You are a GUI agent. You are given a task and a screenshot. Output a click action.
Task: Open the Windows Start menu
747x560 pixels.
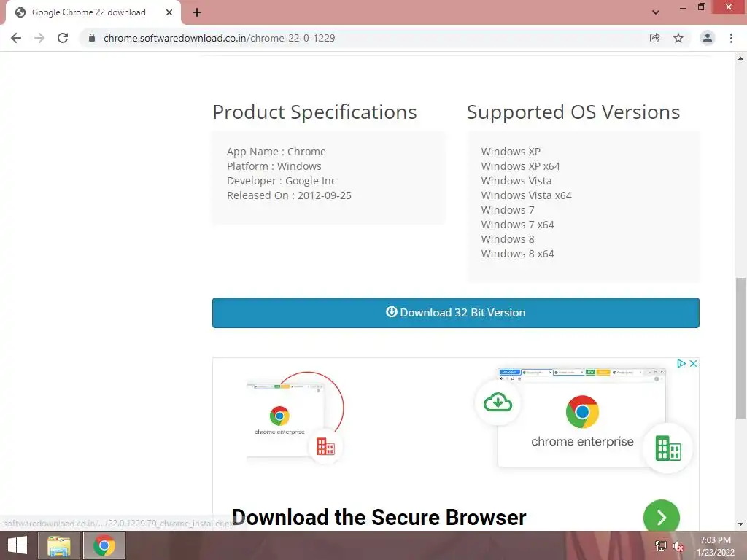pyautogui.click(x=18, y=545)
